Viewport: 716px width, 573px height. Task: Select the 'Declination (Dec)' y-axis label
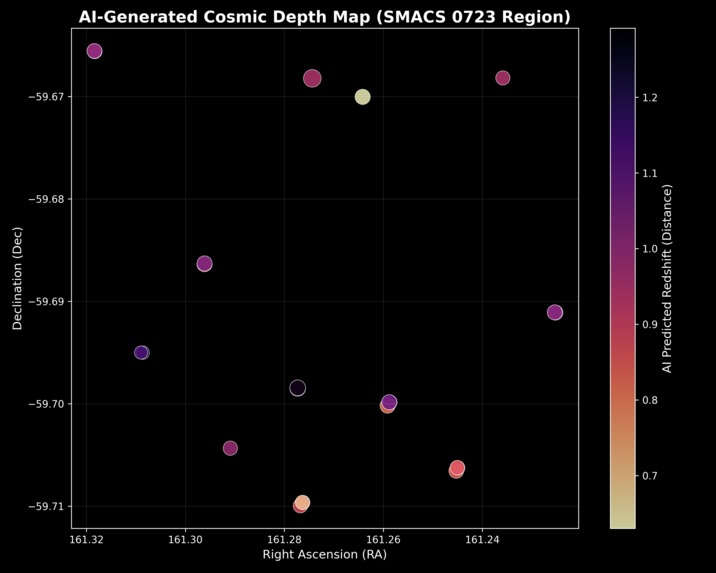coord(17,278)
